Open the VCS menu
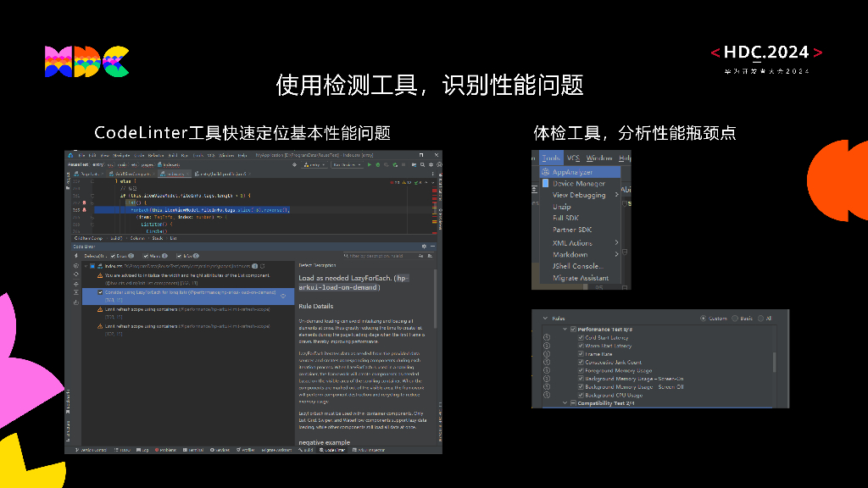Image resolution: width=868 pixels, height=488 pixels. tap(573, 157)
